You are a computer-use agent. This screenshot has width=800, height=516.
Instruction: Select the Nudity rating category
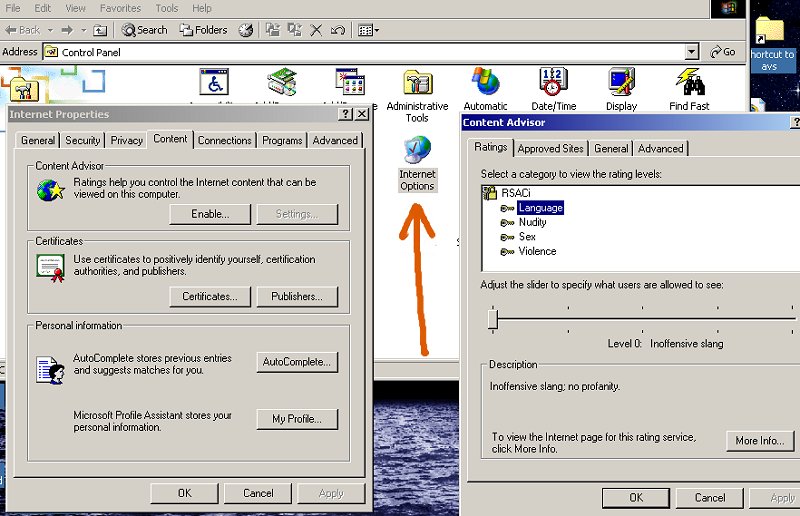click(532, 222)
